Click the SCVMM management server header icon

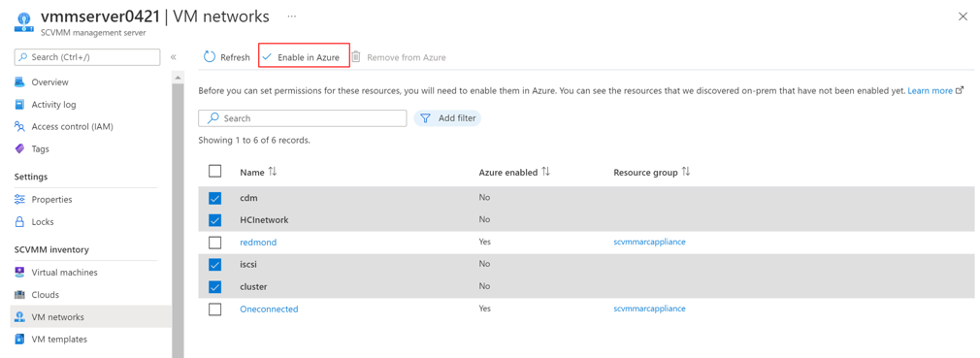point(22,23)
